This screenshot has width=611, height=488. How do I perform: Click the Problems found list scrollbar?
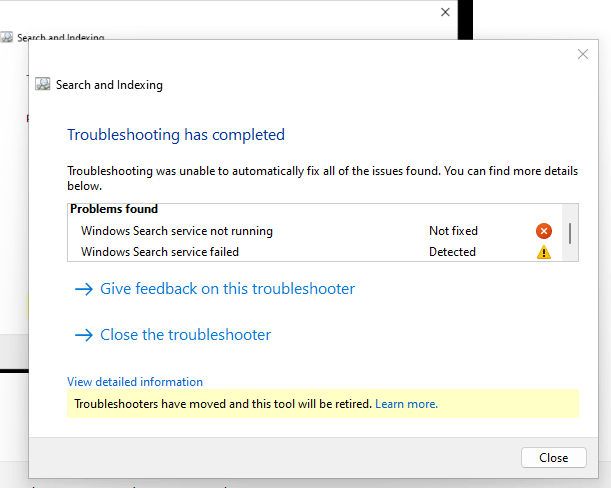tap(570, 233)
